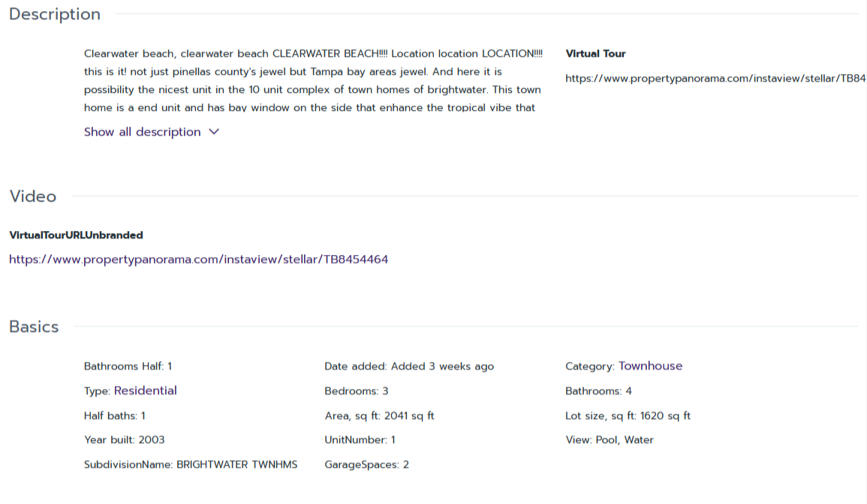Click the Basics section heading
Screen dimensions: 867x504
click(34, 327)
